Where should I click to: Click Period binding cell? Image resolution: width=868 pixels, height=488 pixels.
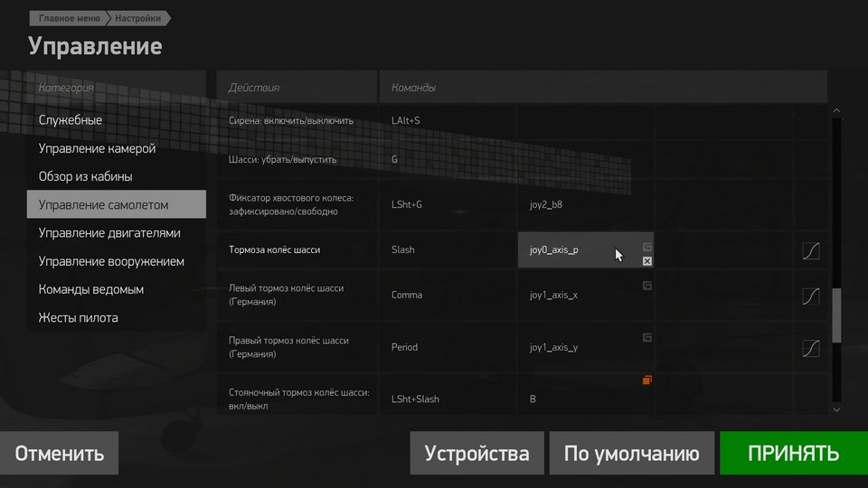point(448,347)
